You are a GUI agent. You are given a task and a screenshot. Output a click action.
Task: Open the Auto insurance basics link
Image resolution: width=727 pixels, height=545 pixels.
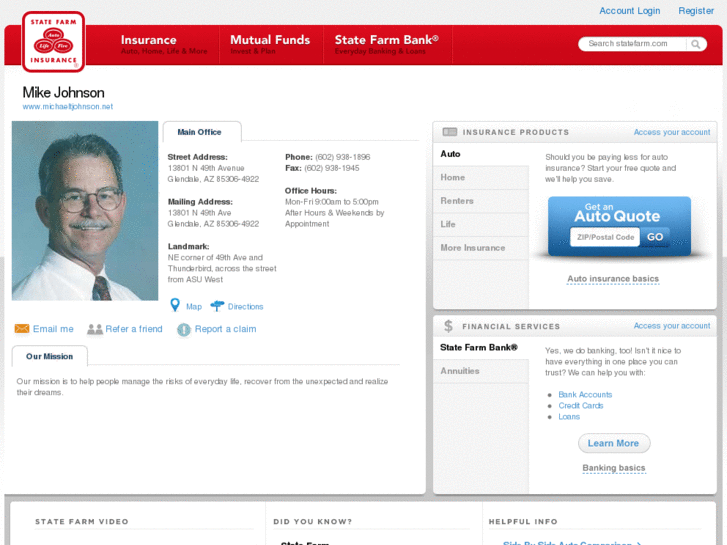[x=613, y=279]
